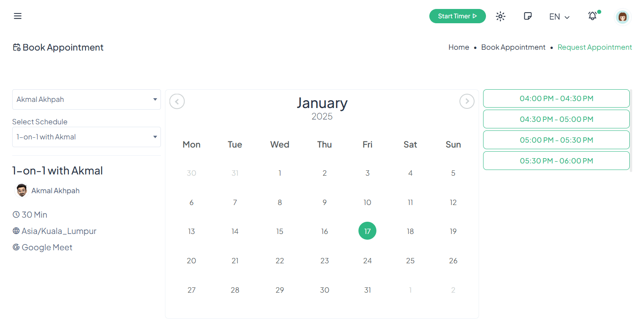Viewport: 644px width, 333px height.
Task: Go to previous month in calendar
Action: pyautogui.click(x=177, y=101)
